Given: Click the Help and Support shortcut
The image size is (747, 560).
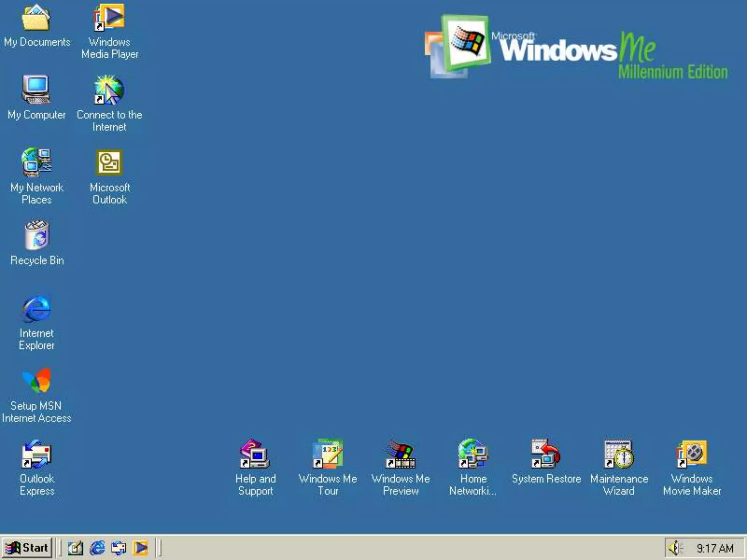Looking at the screenshot, I should tap(255, 454).
